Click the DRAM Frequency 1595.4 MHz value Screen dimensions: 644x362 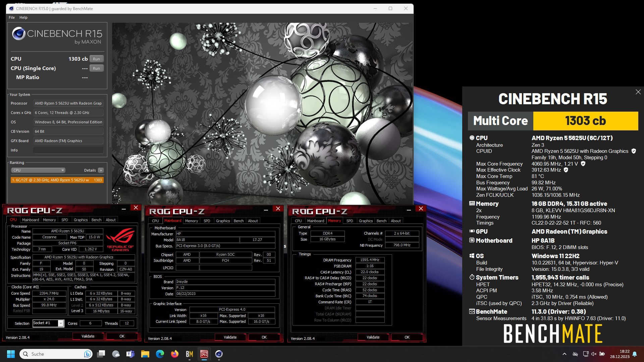tap(370, 260)
